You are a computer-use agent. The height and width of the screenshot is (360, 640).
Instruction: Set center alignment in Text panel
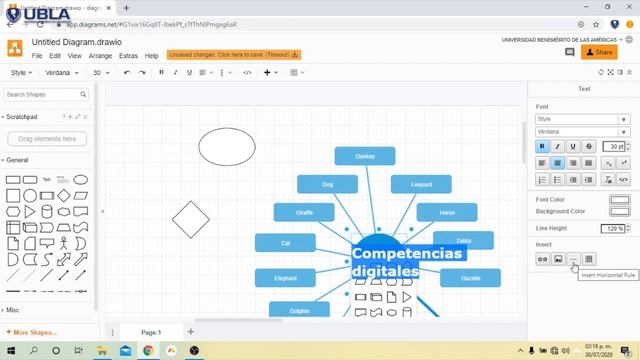tap(558, 163)
